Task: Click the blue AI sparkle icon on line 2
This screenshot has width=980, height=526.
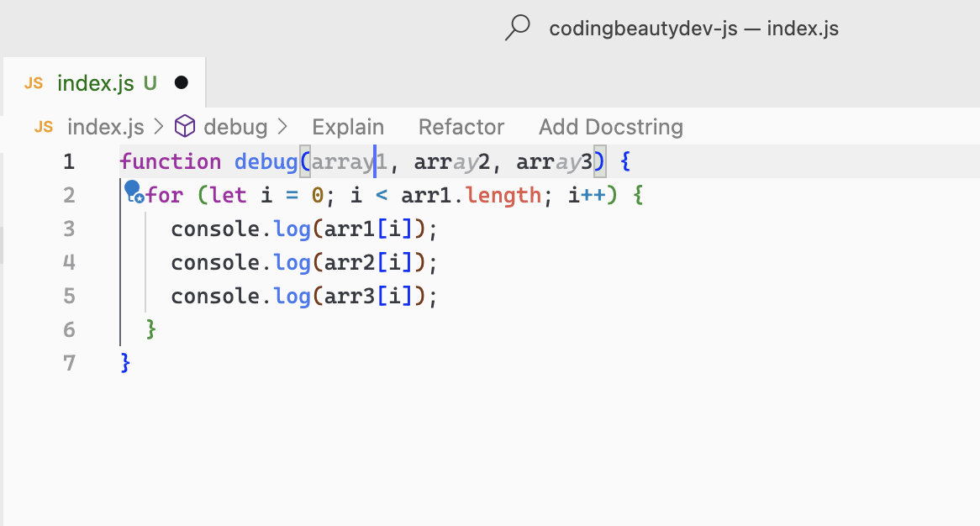Action: (134, 192)
